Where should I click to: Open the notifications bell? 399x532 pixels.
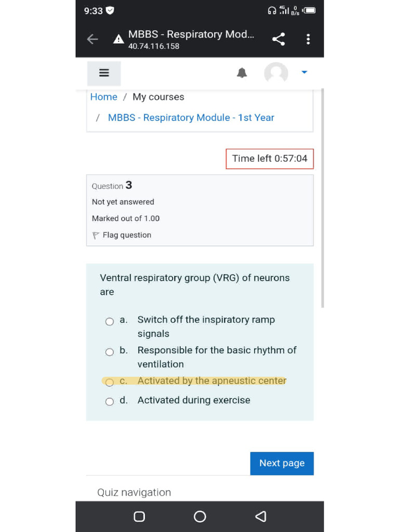tap(242, 73)
